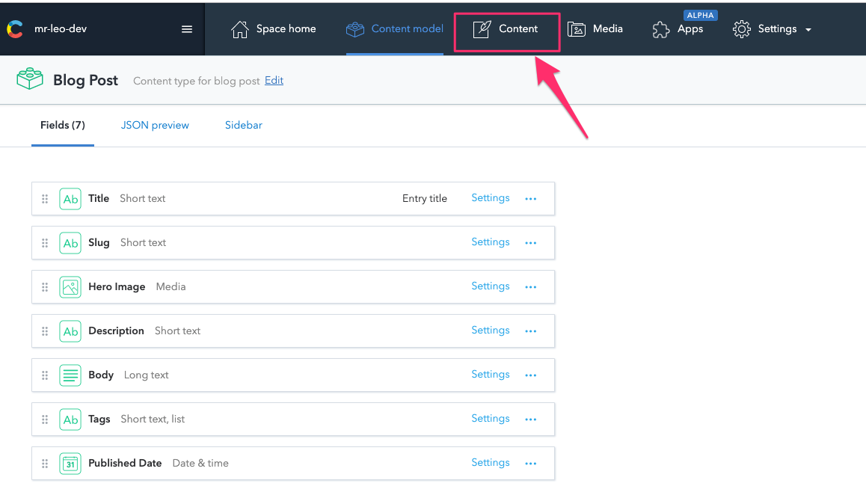Click the Settings gear icon
This screenshot has width=866, height=504.
click(x=741, y=28)
